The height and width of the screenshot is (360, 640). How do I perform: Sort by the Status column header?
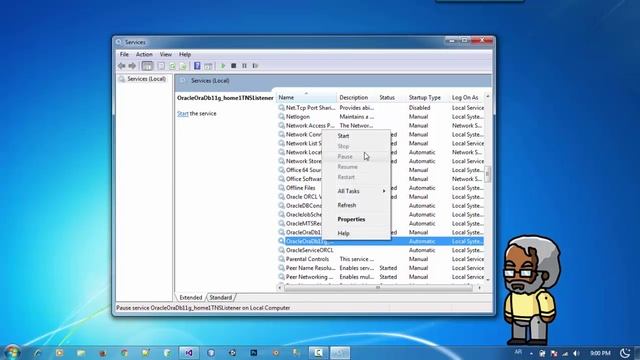tap(391, 98)
